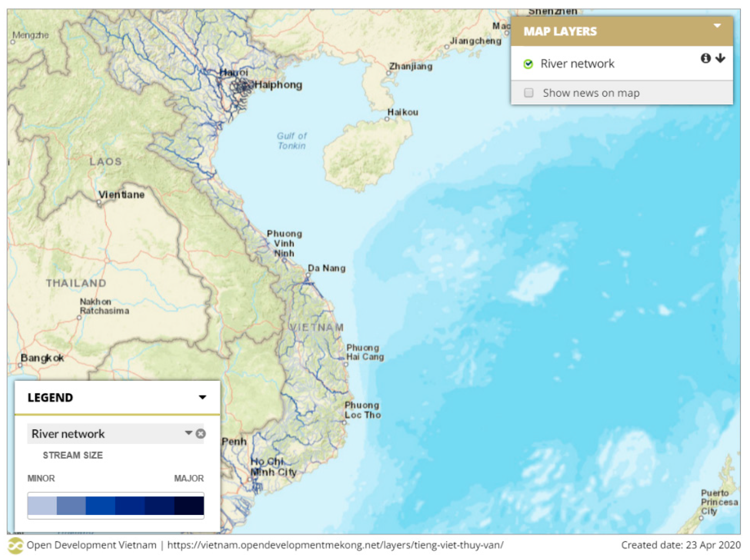Screen dimensions: 750x560
Task: Expand River network legend dropdown arrow
Action: click(x=188, y=433)
